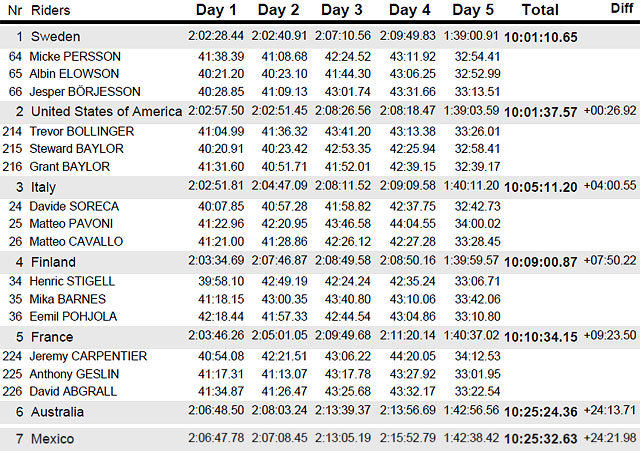Click rider Henric STIGELL
This screenshot has height=451, width=640.
[x=72, y=281]
